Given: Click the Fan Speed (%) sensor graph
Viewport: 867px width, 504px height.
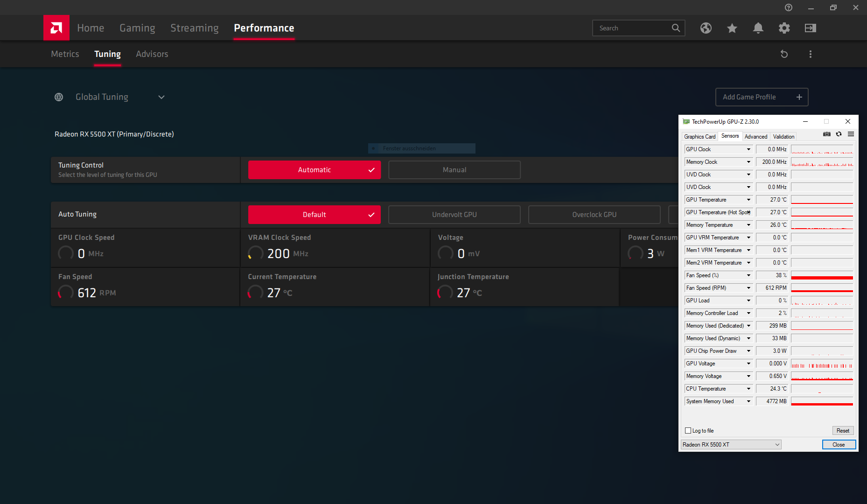Looking at the screenshot, I should click(822, 275).
